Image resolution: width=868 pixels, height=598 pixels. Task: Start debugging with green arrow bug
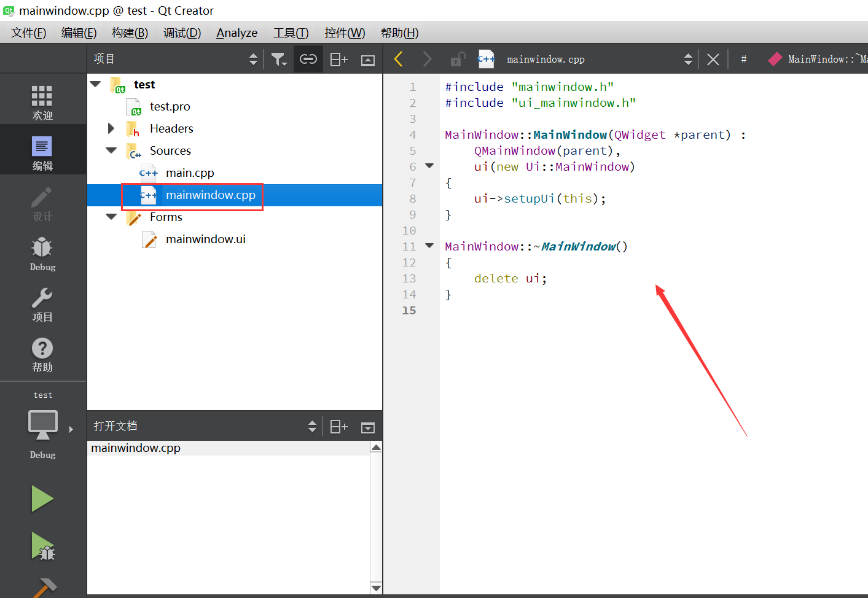(42, 546)
